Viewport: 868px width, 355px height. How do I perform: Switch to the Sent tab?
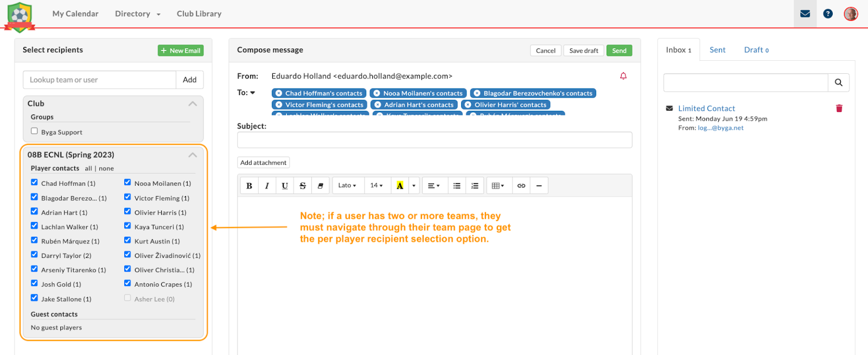[x=717, y=50]
